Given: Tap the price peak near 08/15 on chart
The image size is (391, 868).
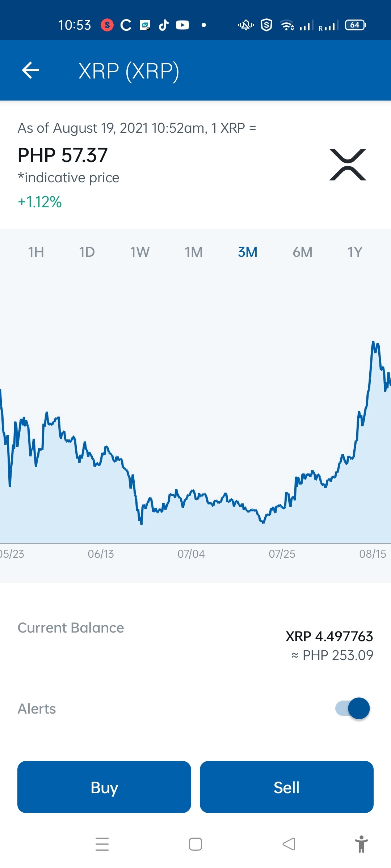Looking at the screenshot, I should (x=373, y=342).
